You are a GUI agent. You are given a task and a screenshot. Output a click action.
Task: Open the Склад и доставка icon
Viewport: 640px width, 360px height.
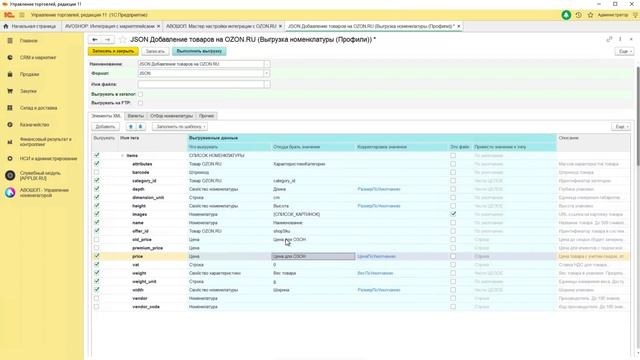10,108
